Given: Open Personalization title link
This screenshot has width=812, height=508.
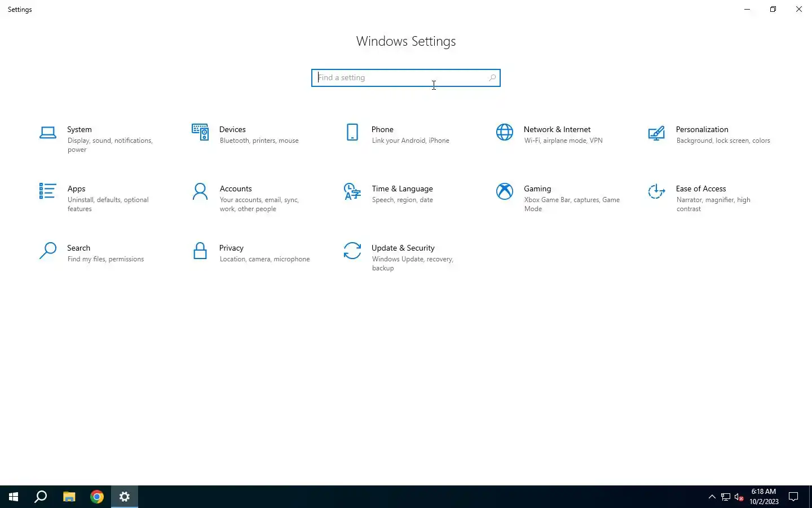Looking at the screenshot, I should pyautogui.click(x=702, y=129).
